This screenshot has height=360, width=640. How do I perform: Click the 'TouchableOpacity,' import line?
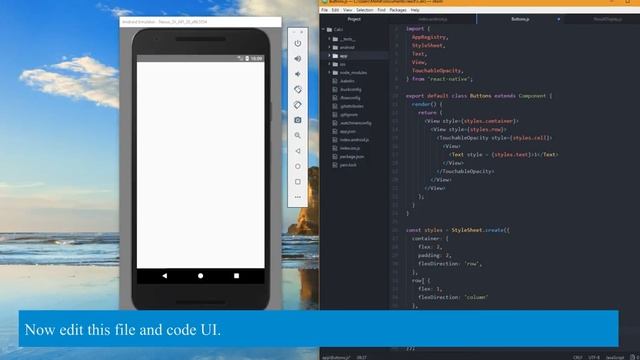click(437, 71)
